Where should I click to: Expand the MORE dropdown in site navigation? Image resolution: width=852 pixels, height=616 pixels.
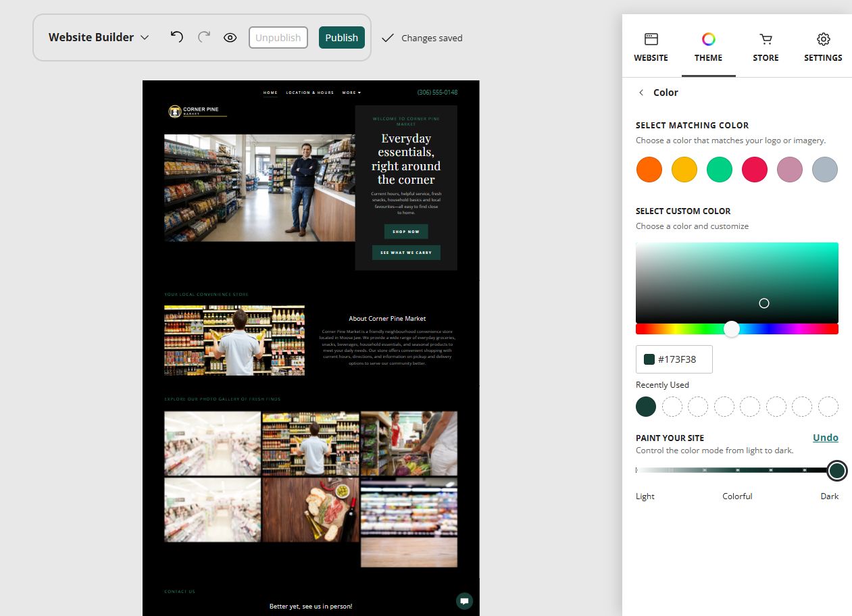coord(351,93)
